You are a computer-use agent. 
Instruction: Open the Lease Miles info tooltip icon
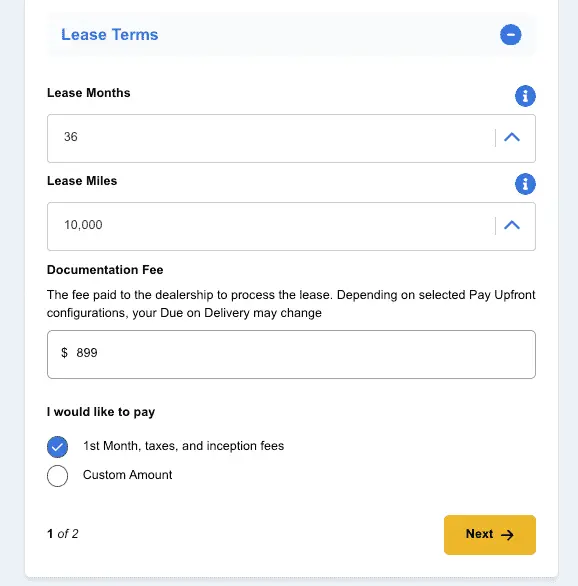[x=525, y=184]
